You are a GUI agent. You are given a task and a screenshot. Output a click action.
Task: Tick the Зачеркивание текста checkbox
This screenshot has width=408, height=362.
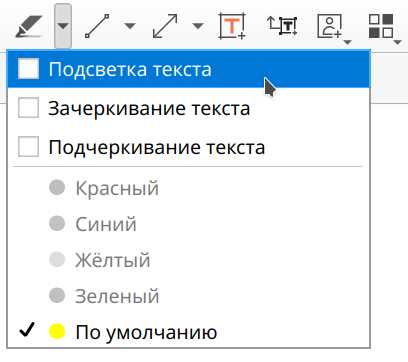(28, 108)
